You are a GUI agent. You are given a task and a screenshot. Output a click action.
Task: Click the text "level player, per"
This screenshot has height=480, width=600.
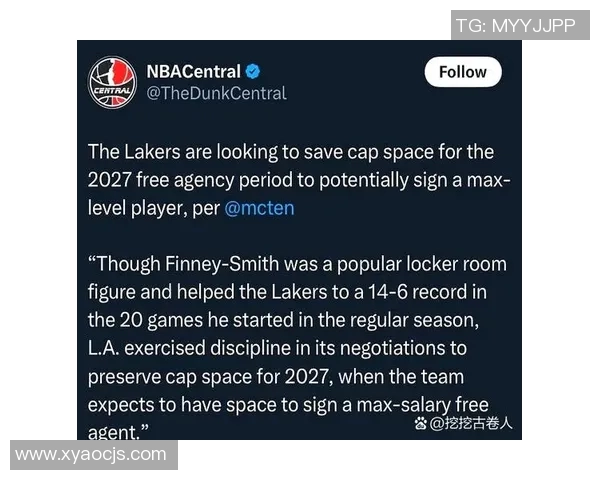coord(155,208)
